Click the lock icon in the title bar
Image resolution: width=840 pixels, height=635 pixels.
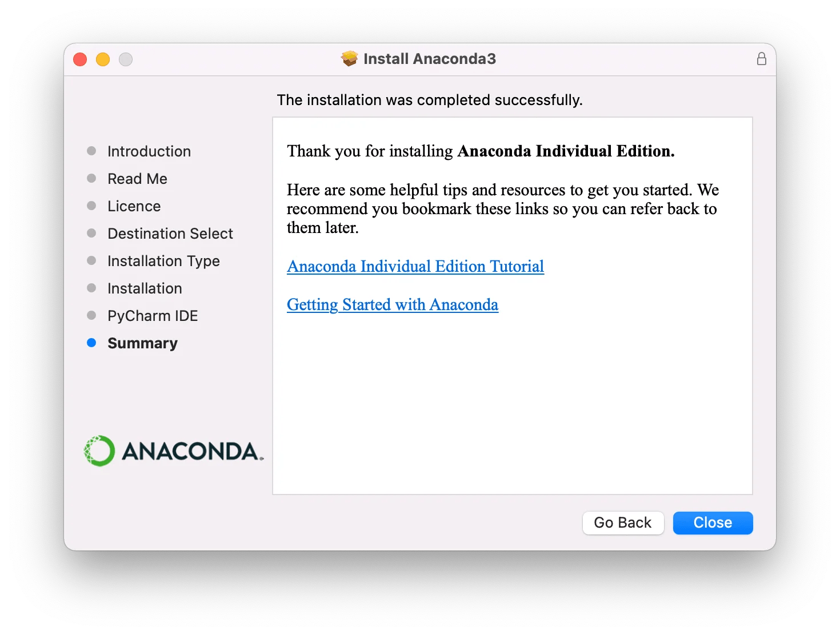point(762,59)
